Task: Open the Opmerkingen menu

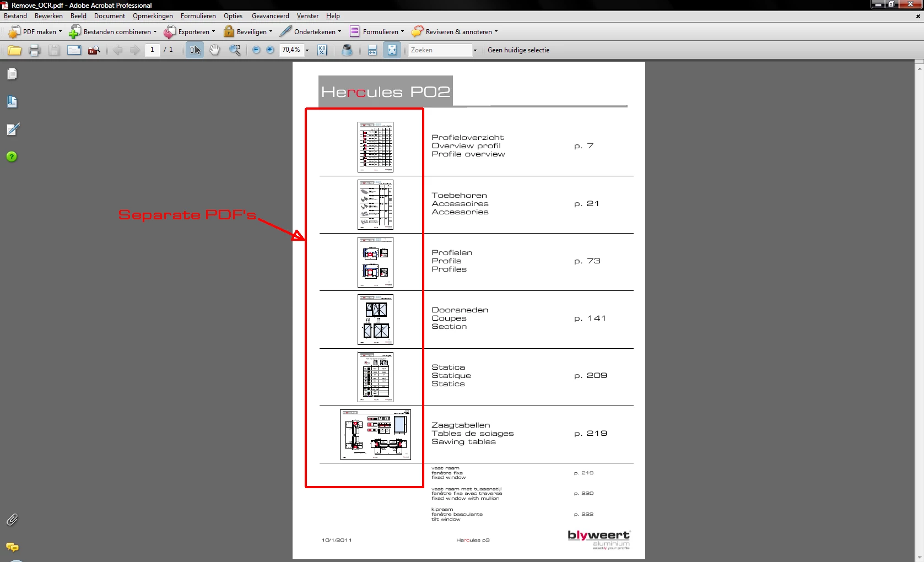Action: (x=153, y=16)
